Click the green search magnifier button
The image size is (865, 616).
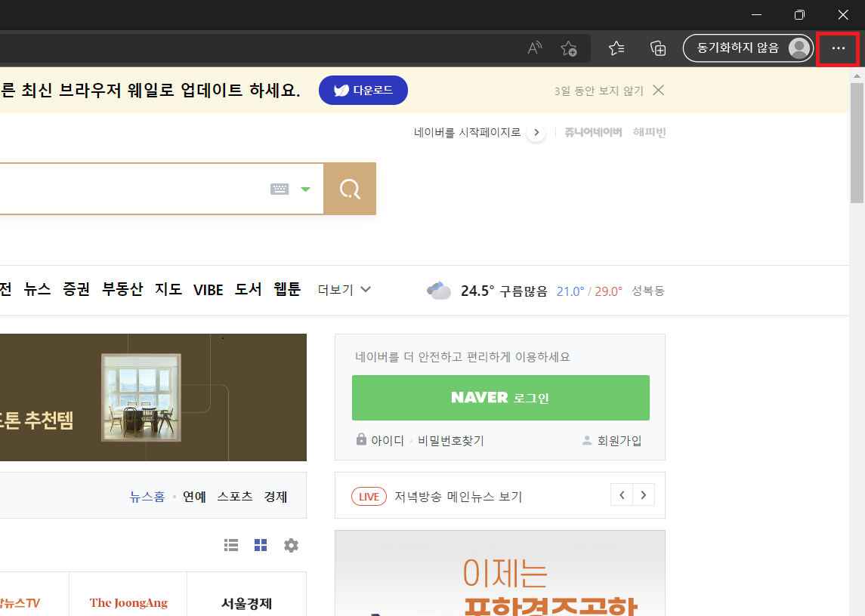point(350,189)
